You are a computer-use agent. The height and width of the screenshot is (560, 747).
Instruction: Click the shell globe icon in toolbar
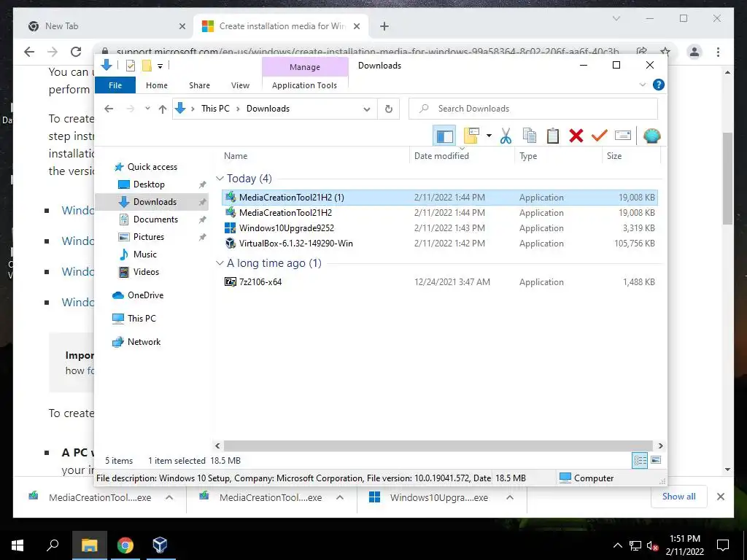click(651, 136)
